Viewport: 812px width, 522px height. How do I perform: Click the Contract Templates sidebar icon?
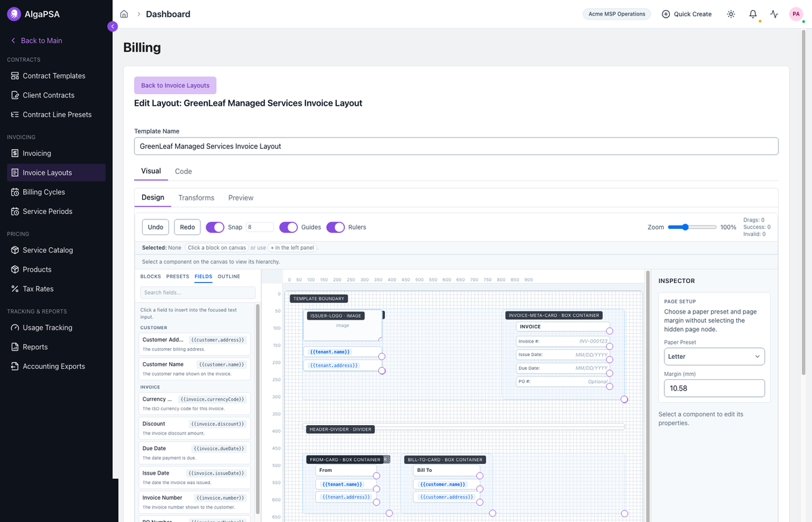(x=15, y=76)
